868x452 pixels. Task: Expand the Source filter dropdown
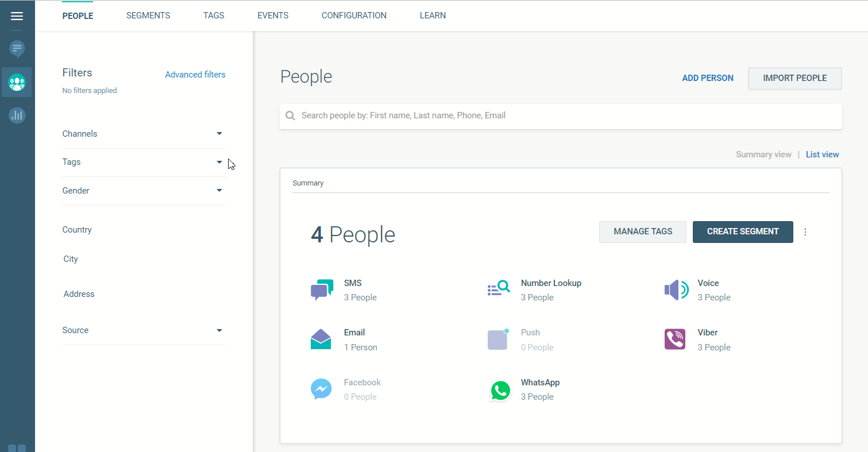pos(219,330)
